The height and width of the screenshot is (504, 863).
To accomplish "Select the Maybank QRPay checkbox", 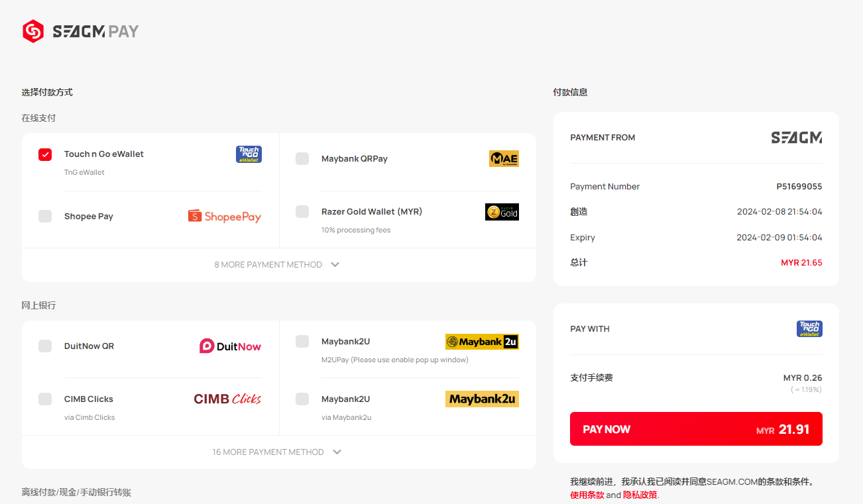I will tap(302, 158).
